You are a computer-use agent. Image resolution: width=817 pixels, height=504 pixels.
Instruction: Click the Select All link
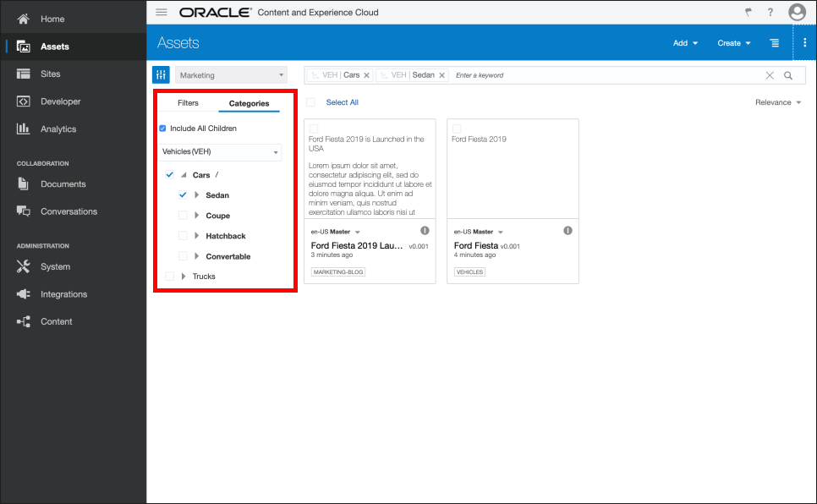click(343, 102)
